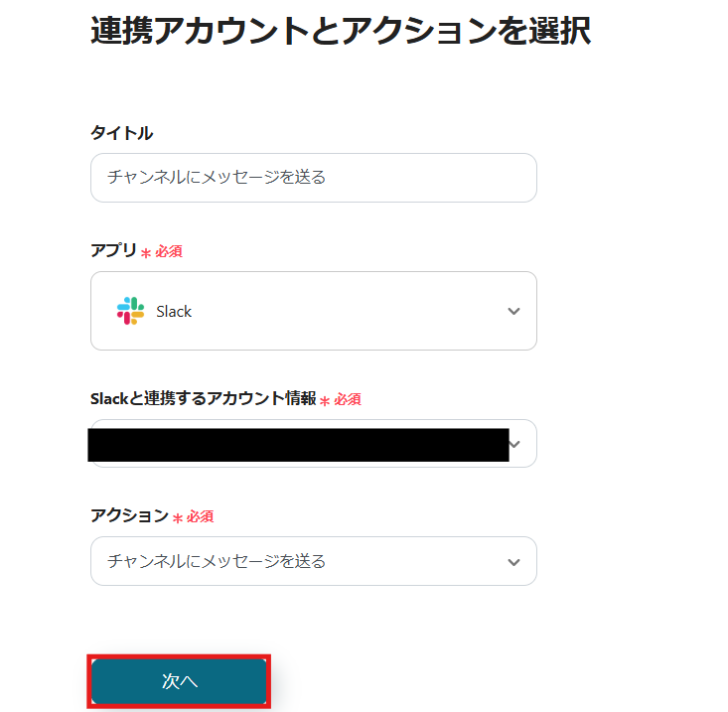The height and width of the screenshot is (712, 728).
Task: Click the アクション field label
Action: (x=130, y=515)
